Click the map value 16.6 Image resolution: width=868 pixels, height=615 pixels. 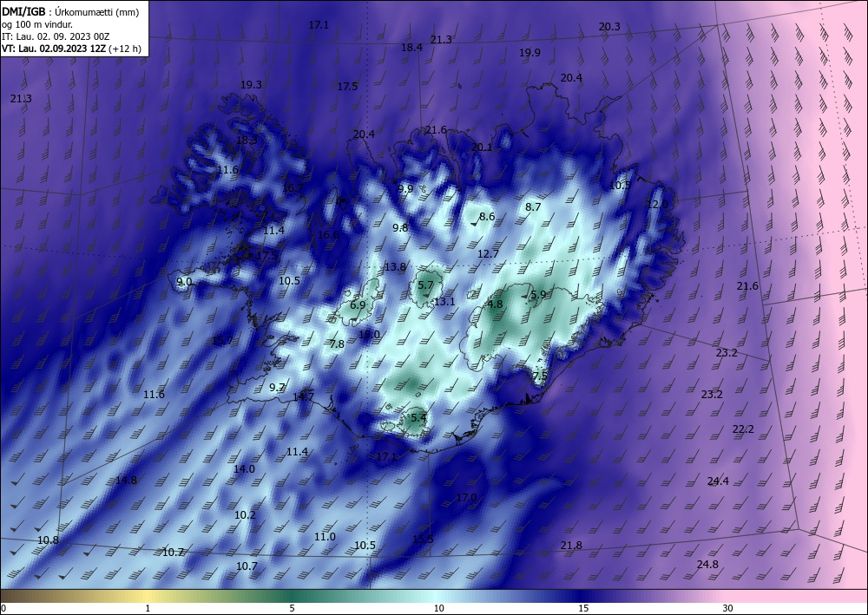pyautogui.click(x=328, y=235)
